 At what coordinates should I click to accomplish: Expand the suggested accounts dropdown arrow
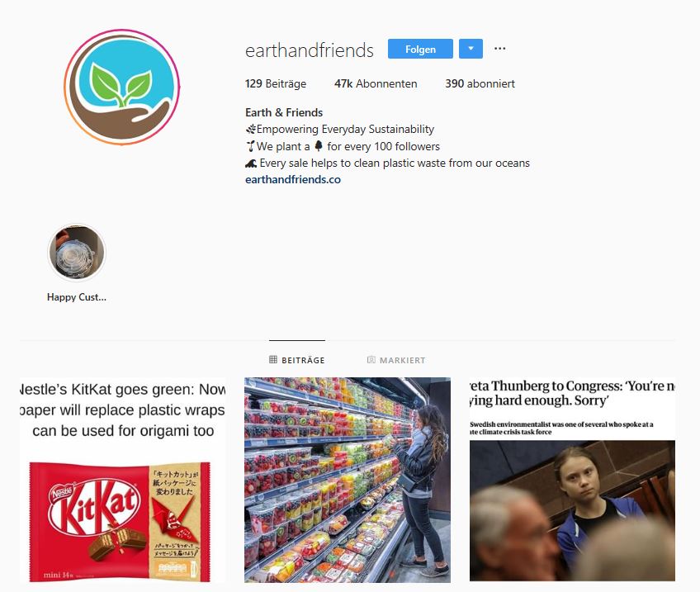[x=471, y=49]
